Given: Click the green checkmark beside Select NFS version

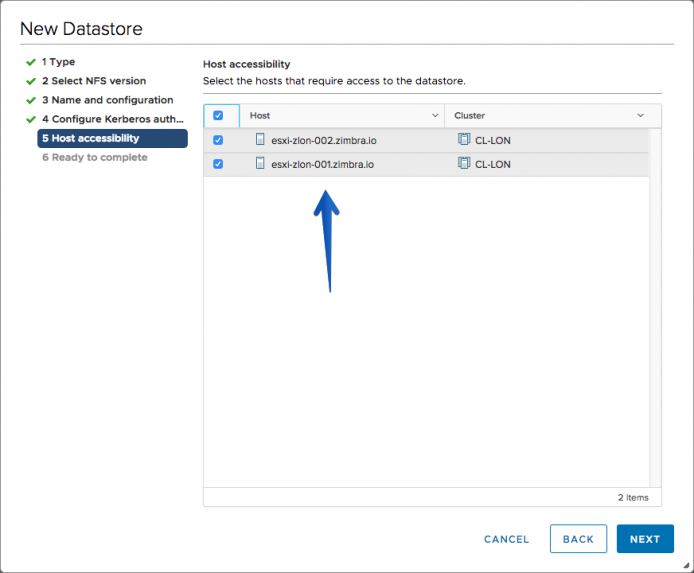Looking at the screenshot, I should coord(31,81).
